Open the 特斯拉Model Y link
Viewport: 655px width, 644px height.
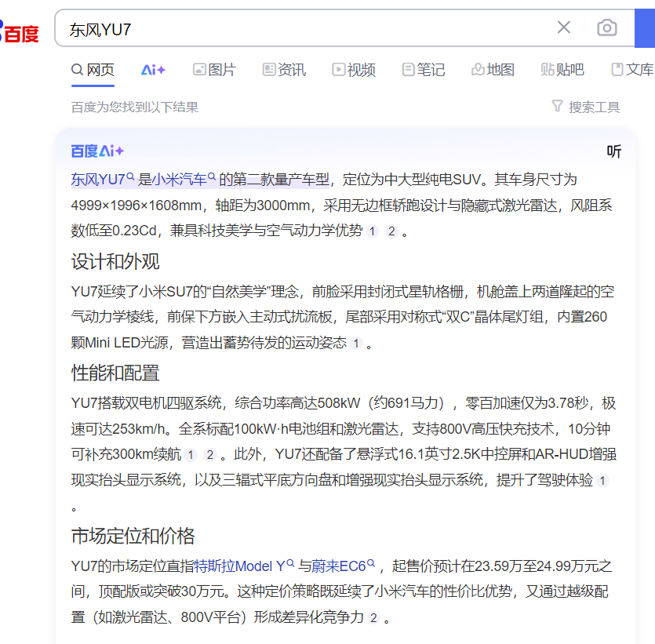(x=240, y=566)
